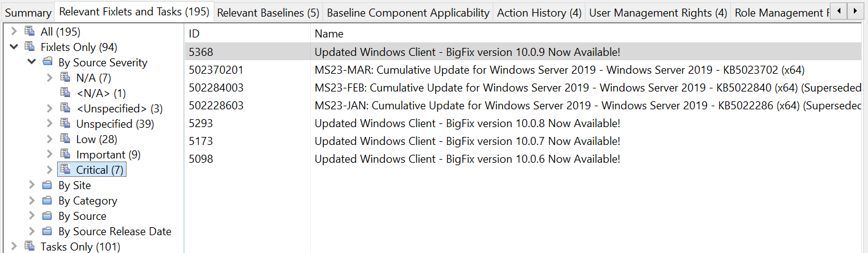Click the Fixlets Only filter icon

pyautogui.click(x=29, y=47)
